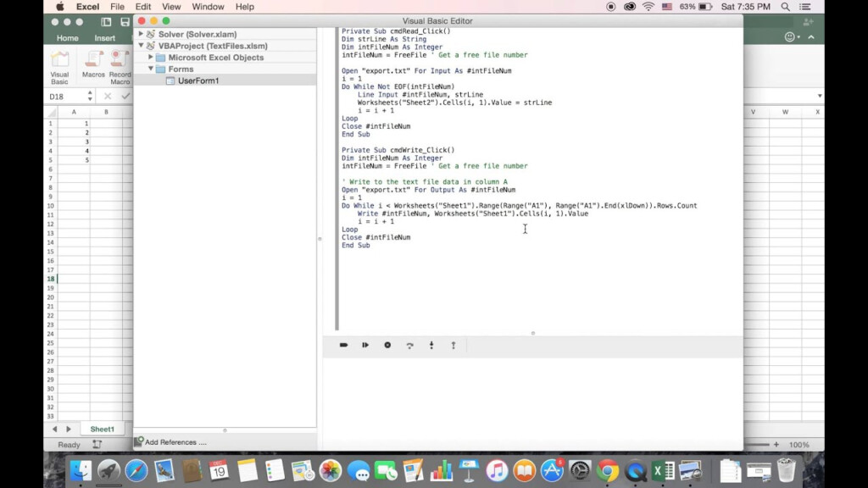Select the Sheet1 worksheet tab

pos(102,429)
